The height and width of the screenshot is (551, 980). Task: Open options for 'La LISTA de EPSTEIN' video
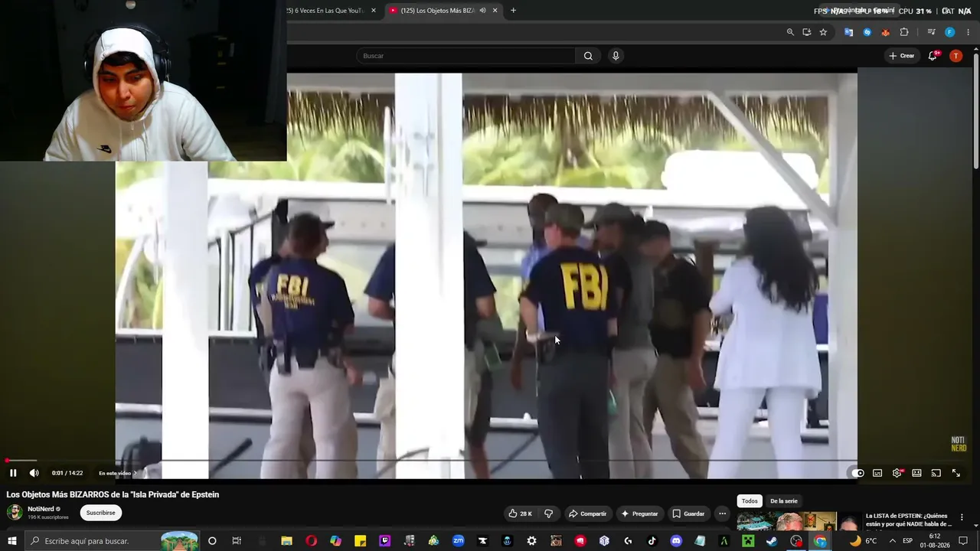coord(962,517)
